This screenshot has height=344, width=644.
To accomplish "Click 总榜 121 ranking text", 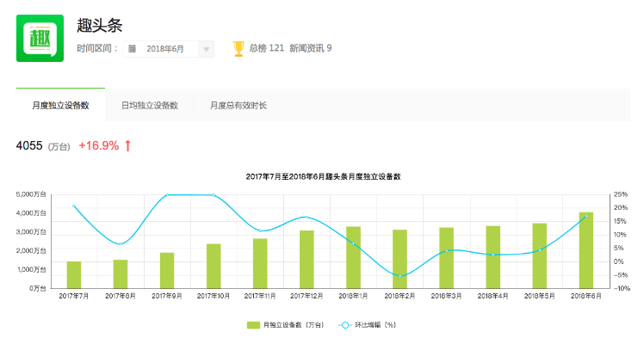I will tap(267, 48).
